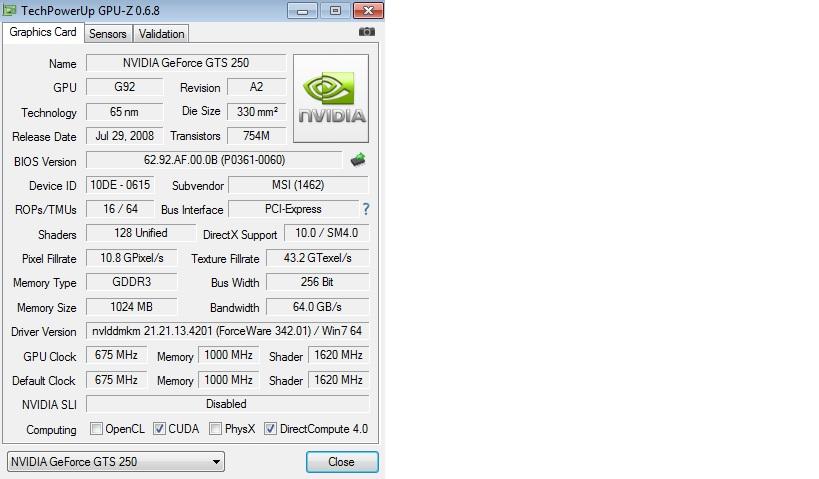819x479 pixels.
Task: Click the BIOS Version field 62.92.AF.00.0B
Action: pyautogui.click(x=214, y=160)
